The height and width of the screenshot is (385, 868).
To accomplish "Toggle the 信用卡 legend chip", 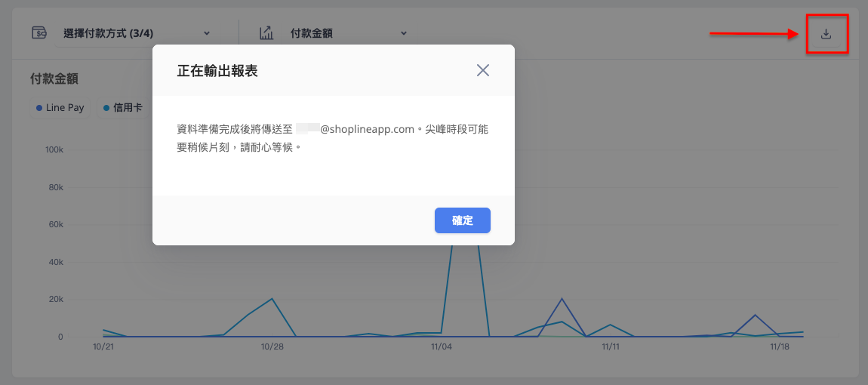I will tap(122, 108).
